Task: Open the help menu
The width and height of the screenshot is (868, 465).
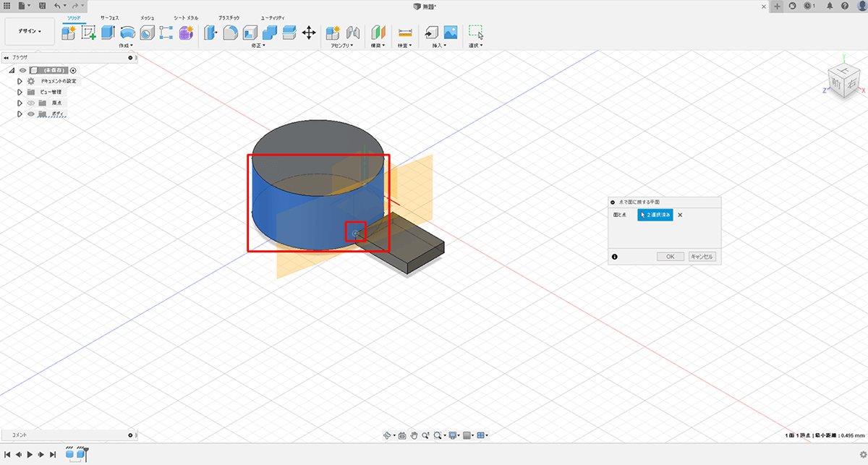Action: 844,6
